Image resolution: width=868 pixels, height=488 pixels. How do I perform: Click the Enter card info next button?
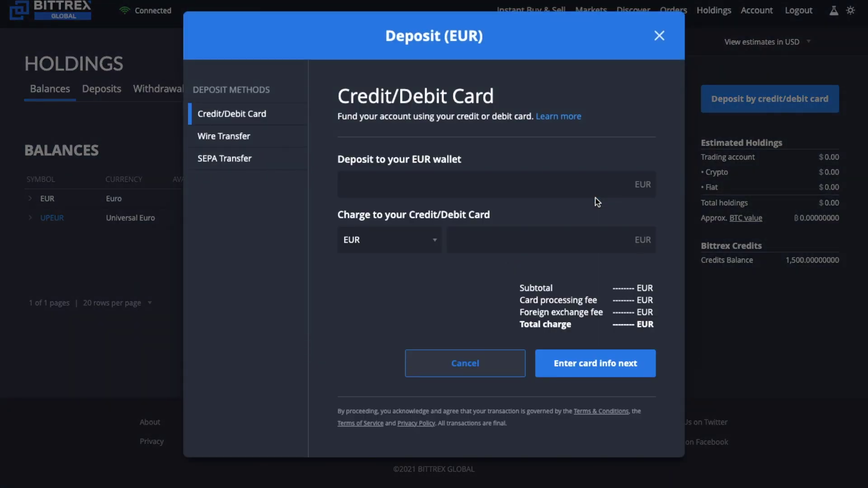pyautogui.click(x=595, y=363)
